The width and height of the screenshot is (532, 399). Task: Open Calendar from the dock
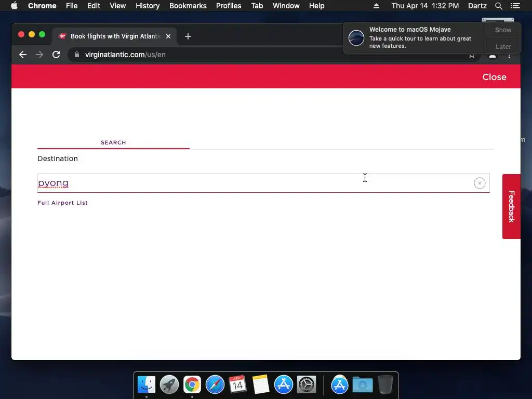coord(237,384)
